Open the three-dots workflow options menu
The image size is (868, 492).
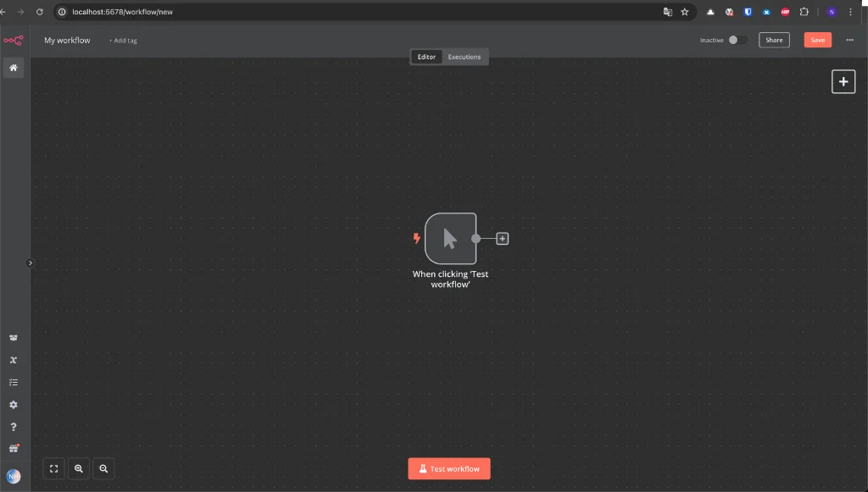[849, 40]
